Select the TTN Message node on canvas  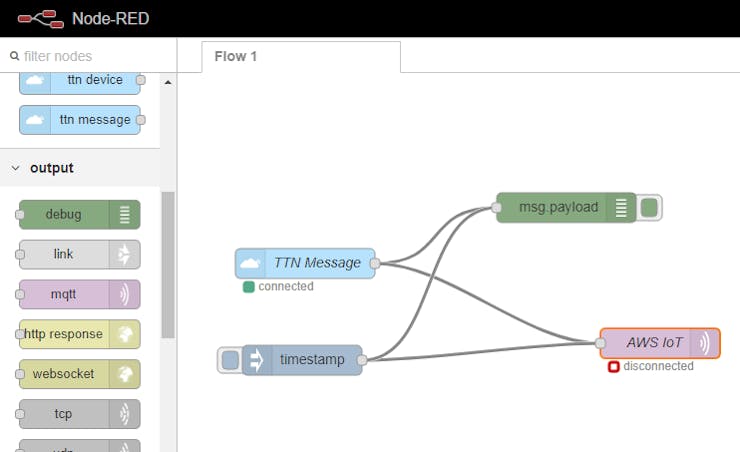click(x=305, y=263)
